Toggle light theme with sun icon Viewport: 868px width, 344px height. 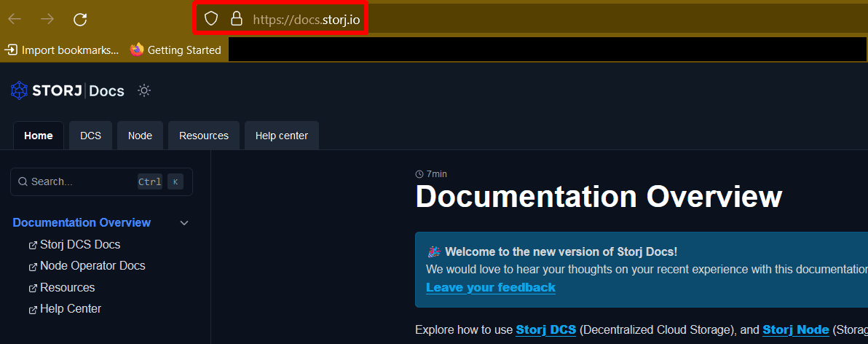(x=144, y=91)
